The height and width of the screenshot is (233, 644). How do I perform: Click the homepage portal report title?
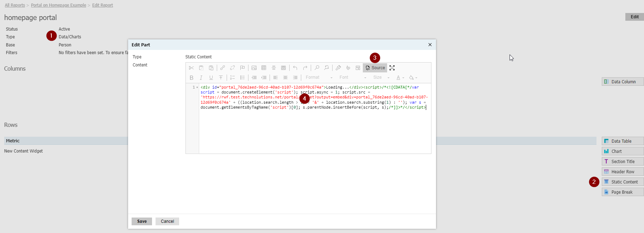click(31, 18)
